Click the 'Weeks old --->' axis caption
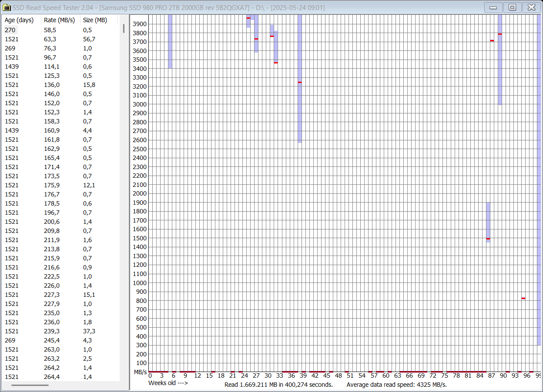This screenshot has width=543, height=392. (x=168, y=383)
